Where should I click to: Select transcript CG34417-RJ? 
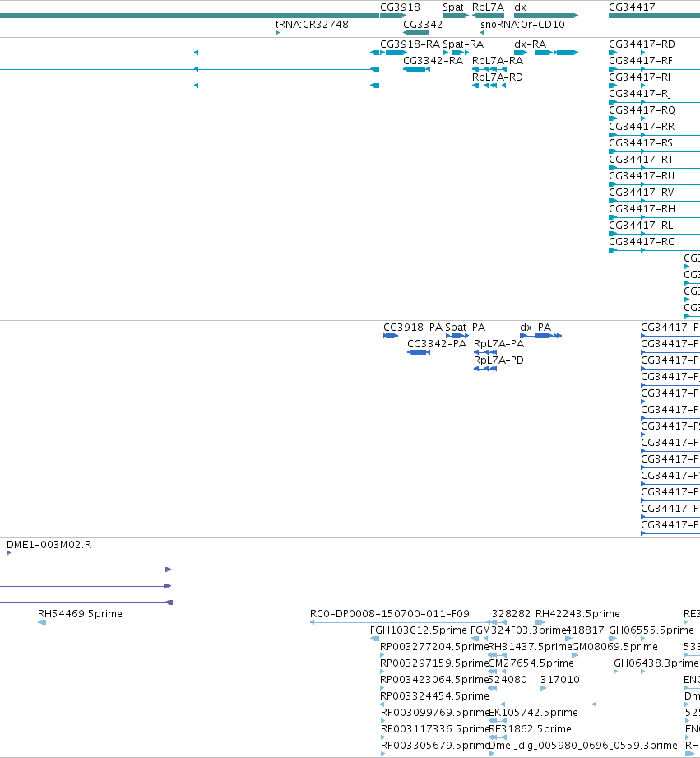(640, 93)
